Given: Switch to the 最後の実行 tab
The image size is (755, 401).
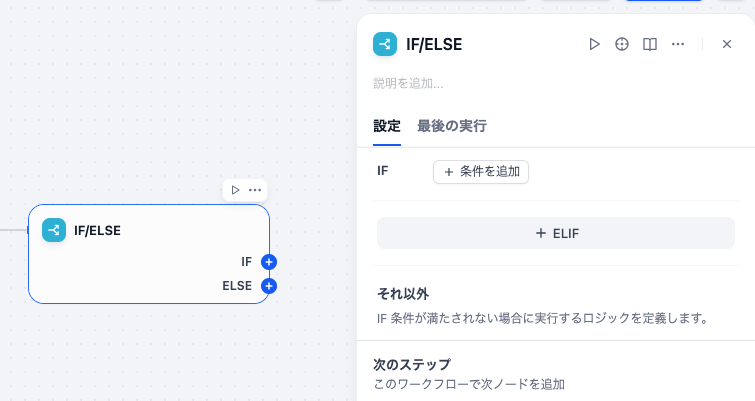Looking at the screenshot, I should tap(451, 126).
